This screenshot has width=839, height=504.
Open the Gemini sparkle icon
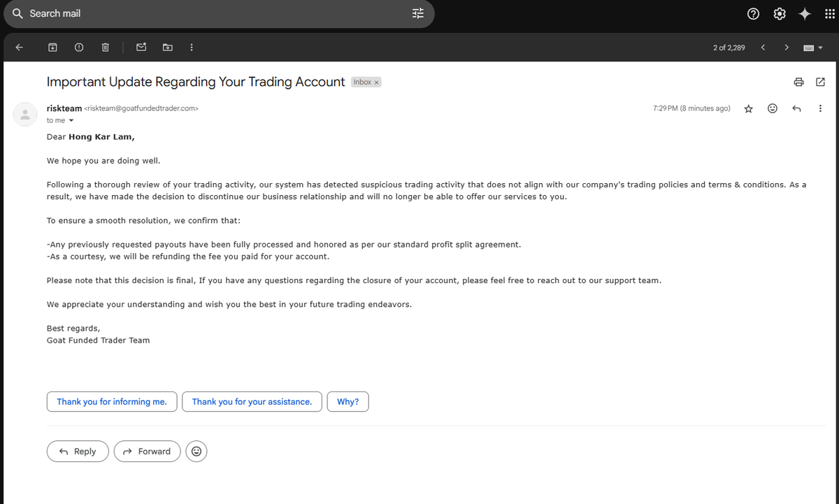tap(805, 13)
